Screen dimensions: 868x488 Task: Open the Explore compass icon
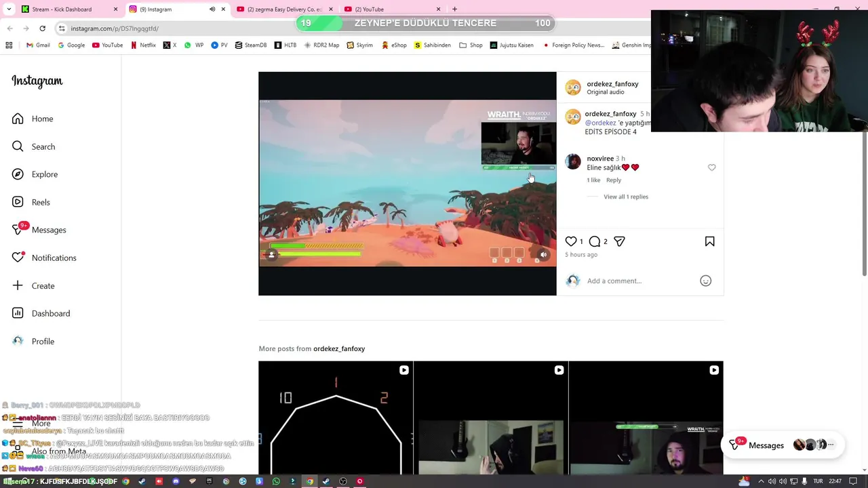pyautogui.click(x=18, y=174)
